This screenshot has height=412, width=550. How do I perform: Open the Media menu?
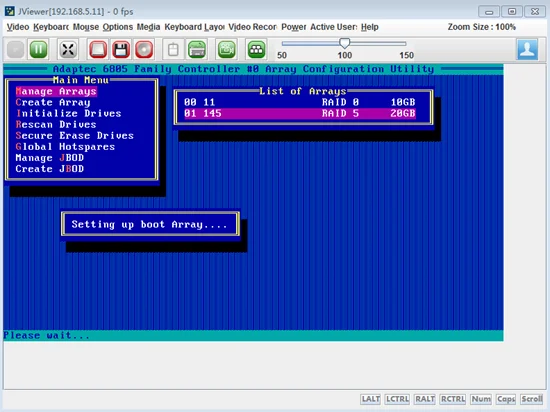click(148, 27)
